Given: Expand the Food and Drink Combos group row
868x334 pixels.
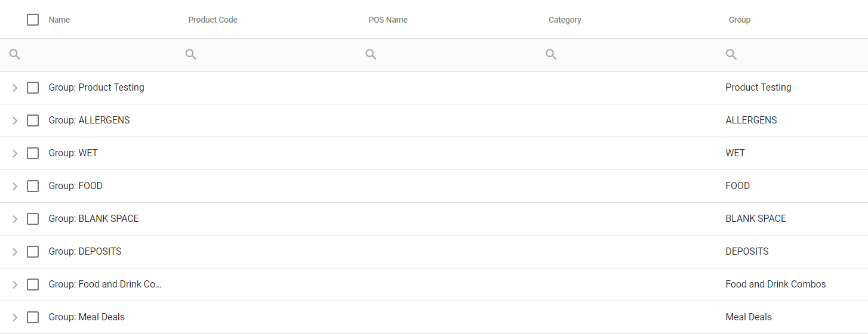Looking at the screenshot, I should pos(15,284).
